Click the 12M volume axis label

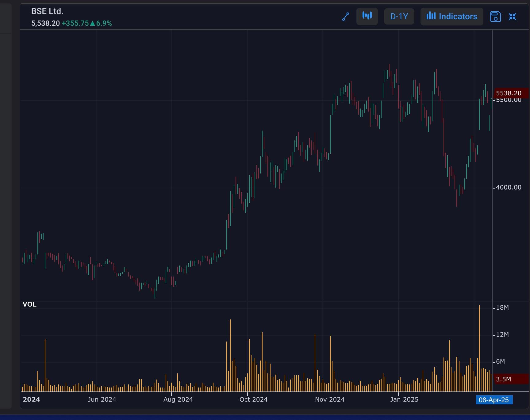point(502,334)
